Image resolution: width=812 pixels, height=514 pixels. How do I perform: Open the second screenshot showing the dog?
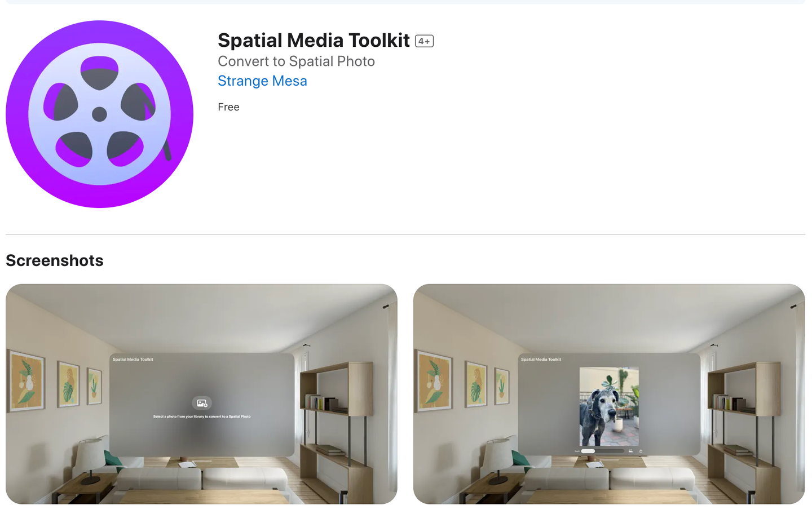[x=609, y=394]
